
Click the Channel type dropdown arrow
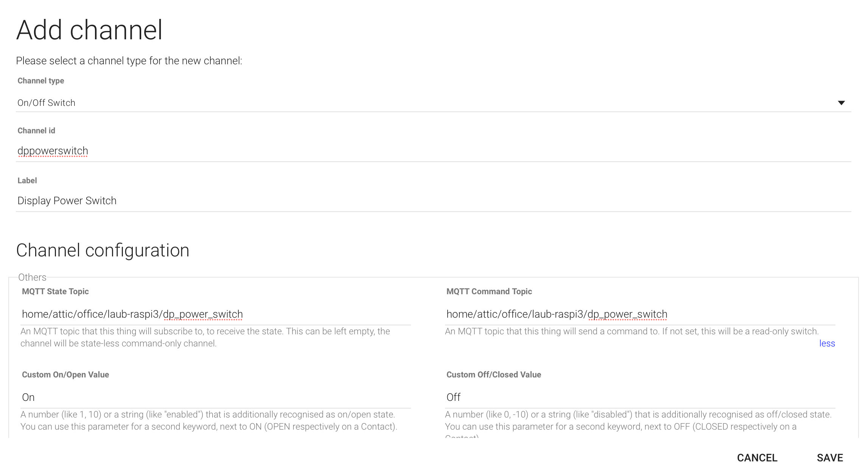[x=841, y=103]
